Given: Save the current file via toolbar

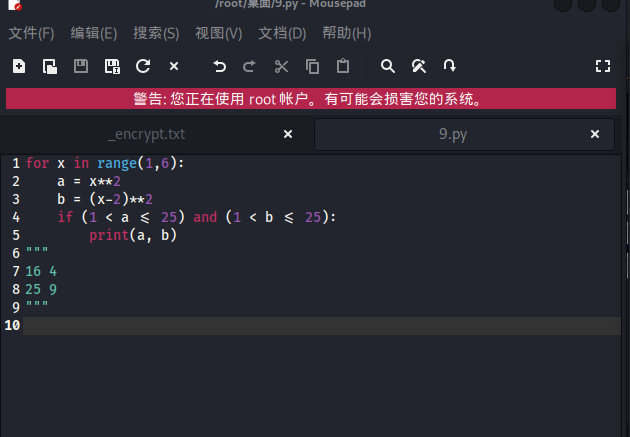Looking at the screenshot, I should (x=81, y=67).
